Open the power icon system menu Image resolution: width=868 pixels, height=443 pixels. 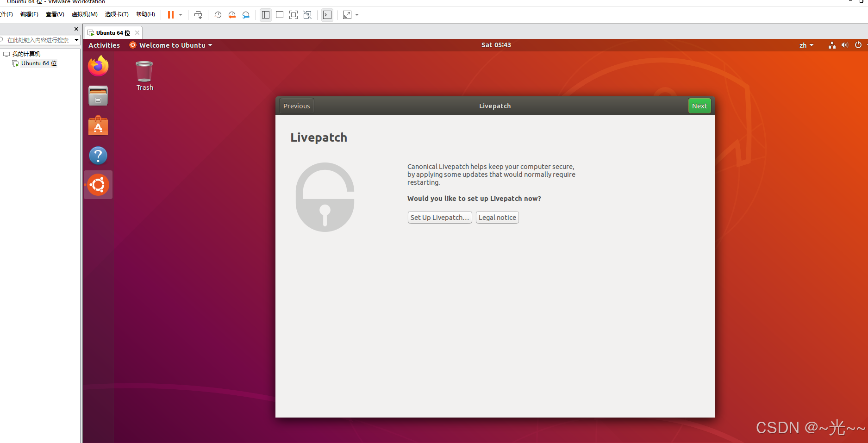tap(858, 45)
